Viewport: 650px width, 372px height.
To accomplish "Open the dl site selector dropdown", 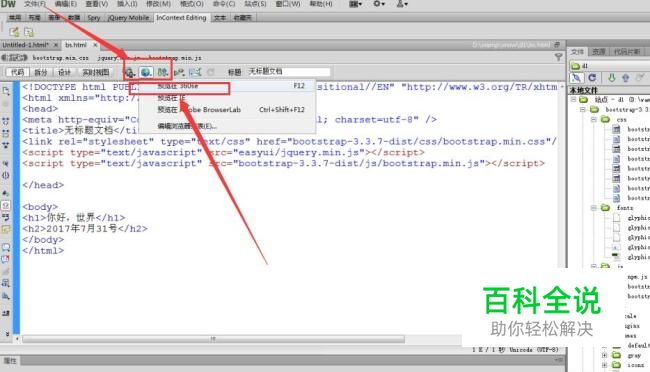I will (x=610, y=66).
